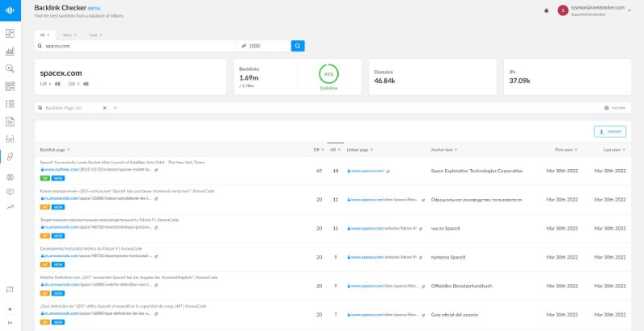Select the backlink chain icon in sidebar
Image resolution: width=644 pixels, height=331 pixels.
pyautogui.click(x=10, y=156)
